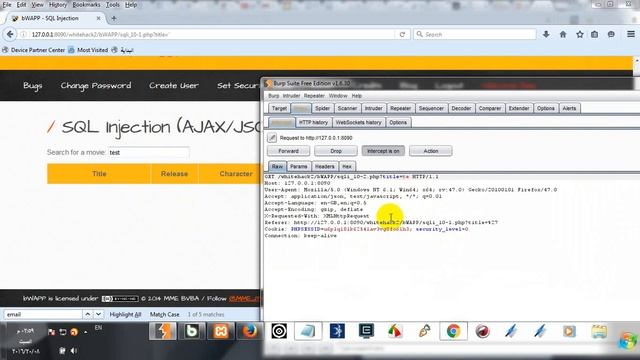Open the Bluetooth taskbar icon
The image size is (640, 360).
click(x=337, y=331)
